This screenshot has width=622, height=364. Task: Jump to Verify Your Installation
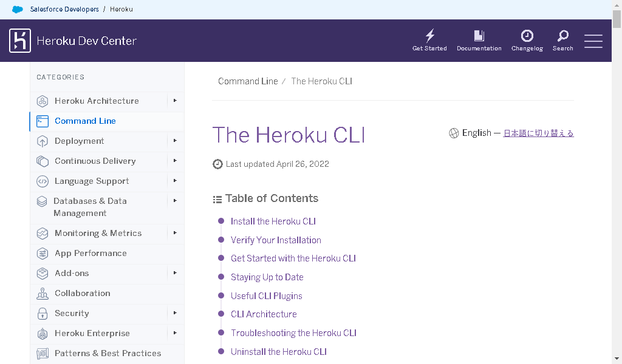(x=276, y=240)
